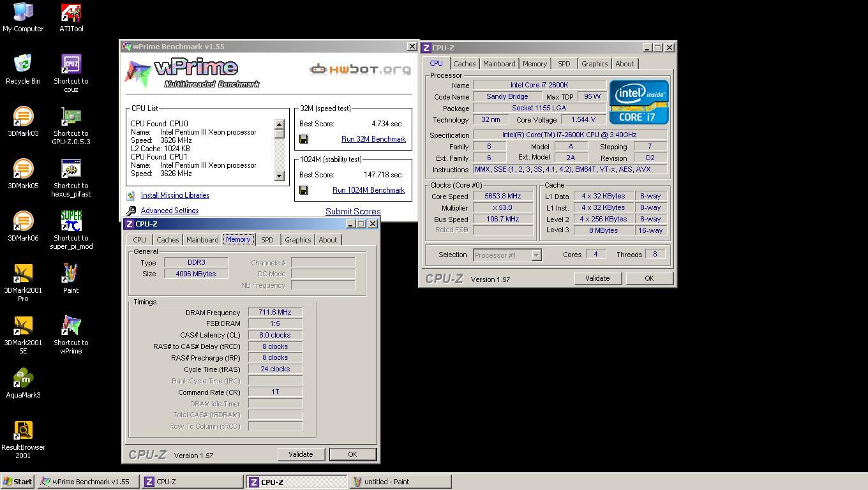Switch to Caches tab in CPU-Z CPU window

pos(464,64)
